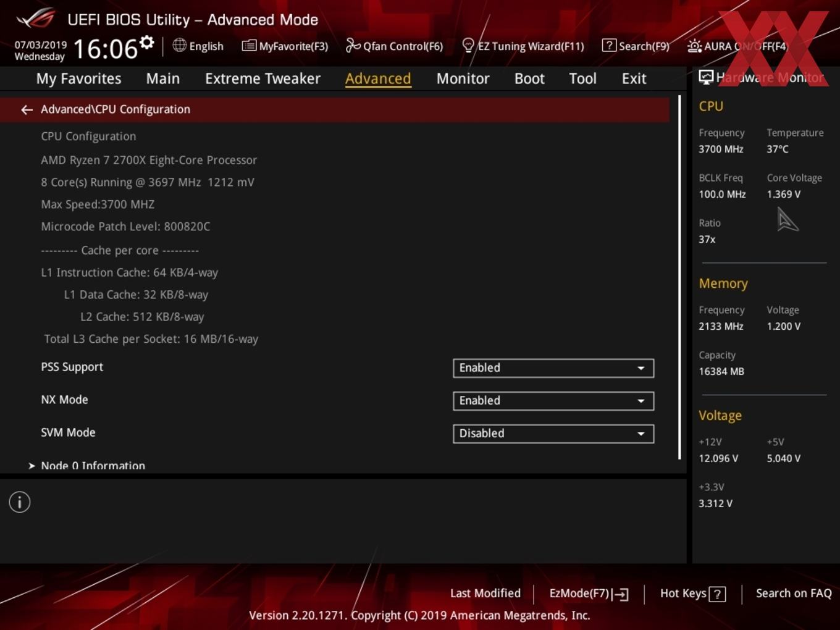Click BCLK Freq value 100.0 MHz

click(722, 194)
